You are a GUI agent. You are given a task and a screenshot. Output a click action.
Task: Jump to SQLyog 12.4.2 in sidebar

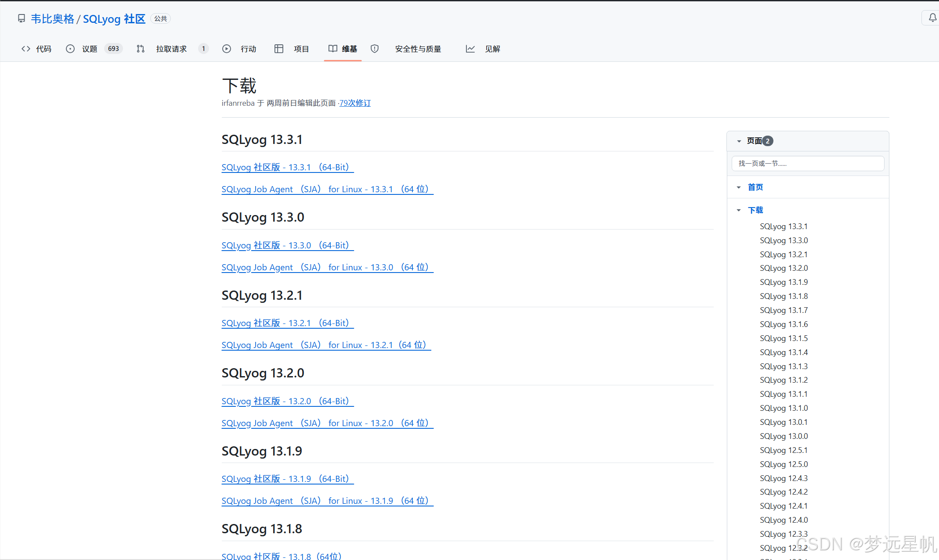pyautogui.click(x=784, y=492)
